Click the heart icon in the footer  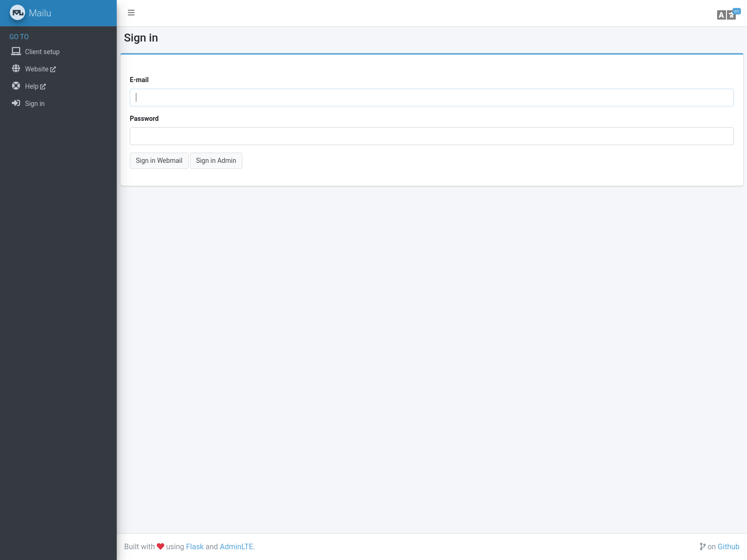[161, 546]
